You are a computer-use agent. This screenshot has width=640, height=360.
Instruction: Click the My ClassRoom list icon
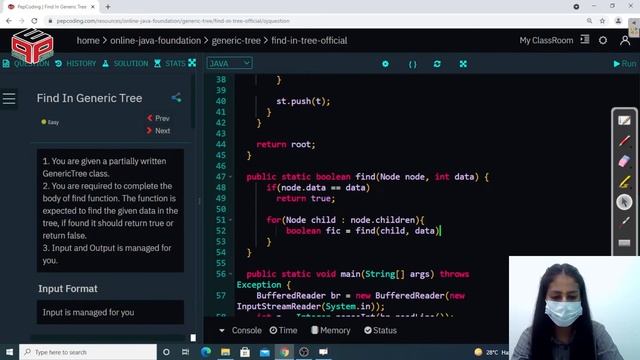(x=585, y=39)
